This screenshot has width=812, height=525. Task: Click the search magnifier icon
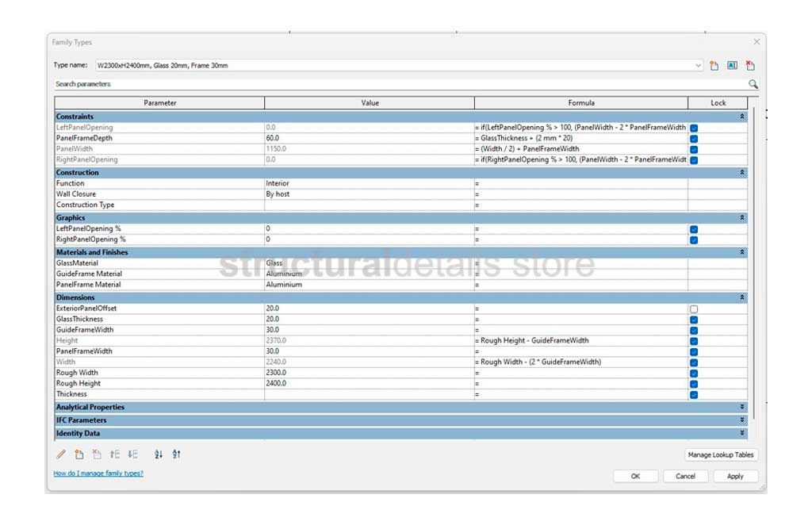(x=753, y=84)
